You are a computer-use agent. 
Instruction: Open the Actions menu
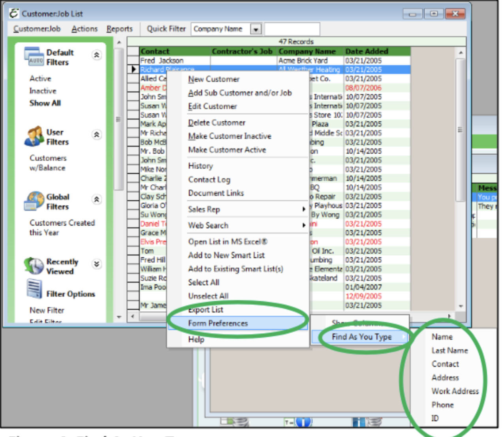click(x=84, y=28)
